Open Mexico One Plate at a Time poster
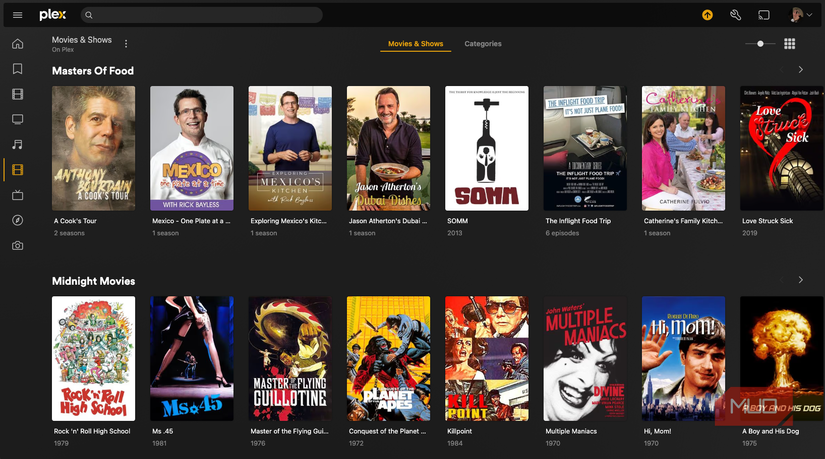The image size is (825, 459). [192, 148]
